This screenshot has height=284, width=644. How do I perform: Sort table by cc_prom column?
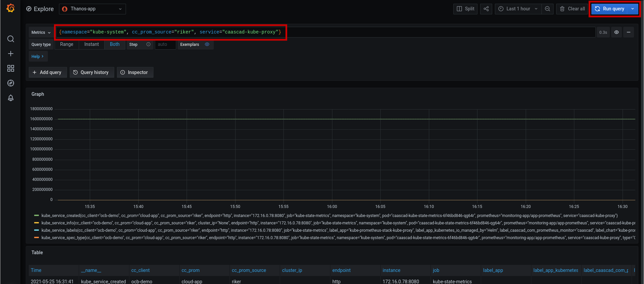(190, 270)
